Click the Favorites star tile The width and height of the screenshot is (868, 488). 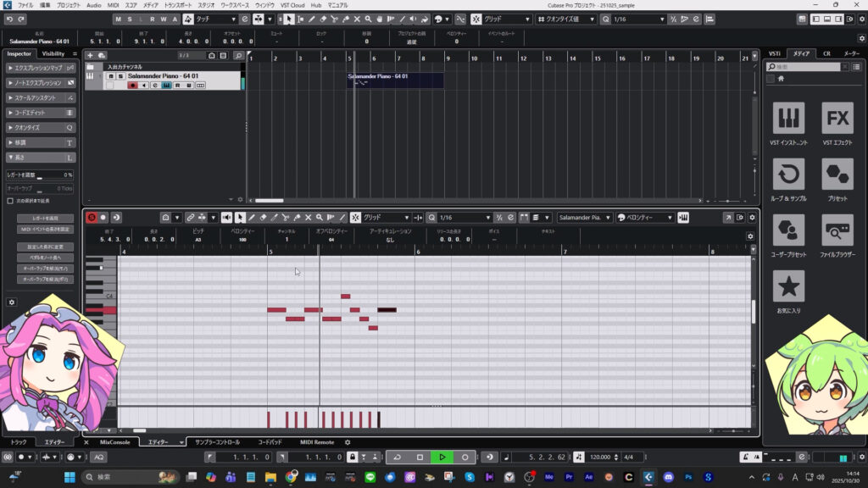[x=789, y=291]
